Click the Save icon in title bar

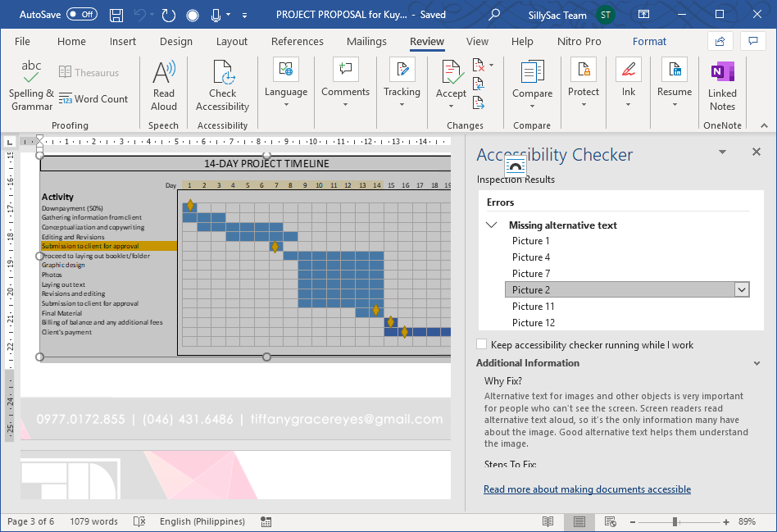pyautogui.click(x=116, y=15)
